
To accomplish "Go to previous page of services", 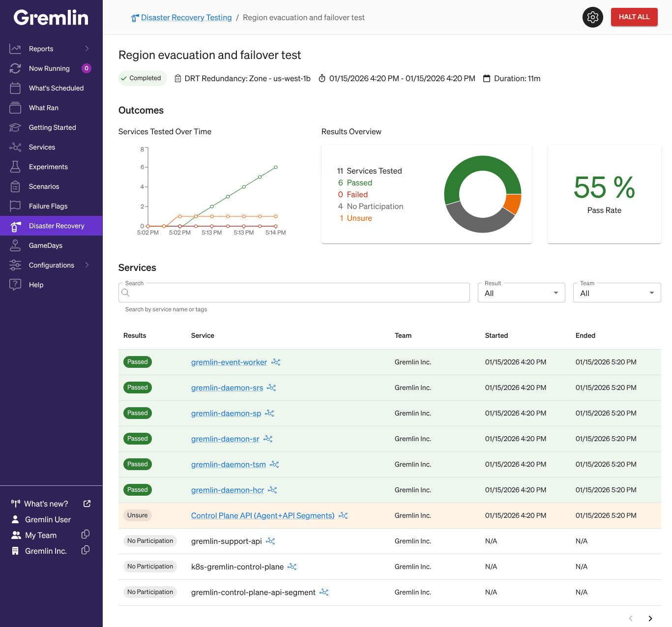I will click(631, 619).
